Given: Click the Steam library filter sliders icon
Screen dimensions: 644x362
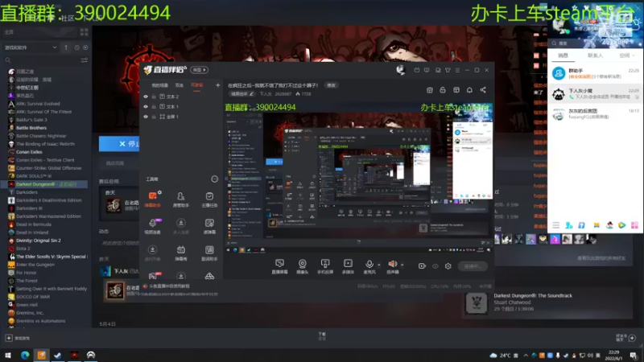Looking at the screenshot, I should click(85, 60).
